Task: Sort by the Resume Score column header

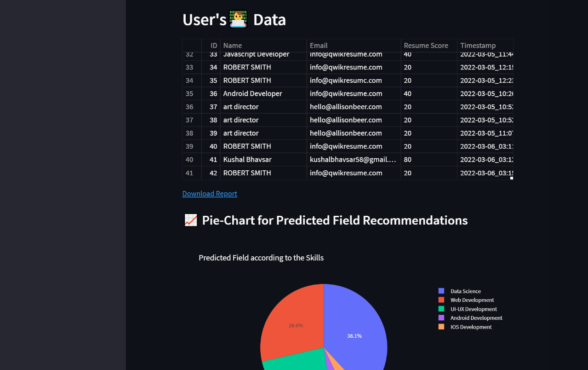Action: (426, 45)
